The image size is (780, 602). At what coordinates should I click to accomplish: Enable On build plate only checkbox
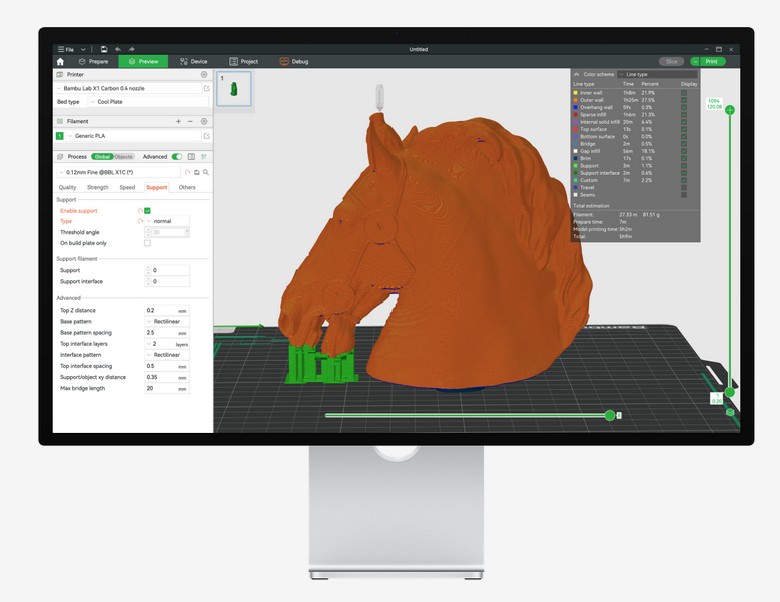pyautogui.click(x=148, y=243)
